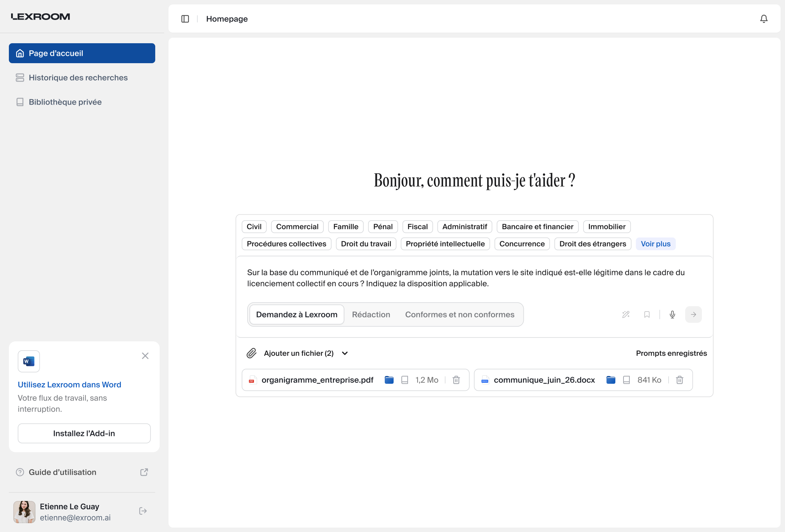
Task: Toggle the sidebar panel icon
Action: (x=185, y=19)
